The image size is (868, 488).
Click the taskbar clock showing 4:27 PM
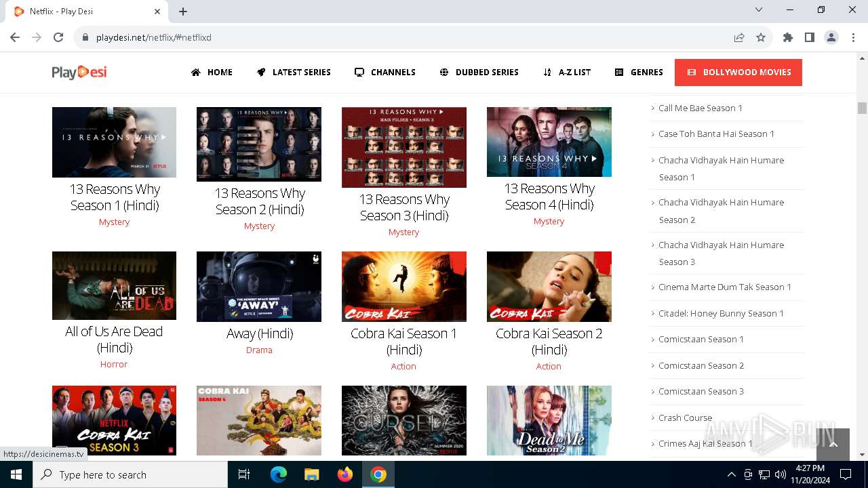click(x=810, y=474)
